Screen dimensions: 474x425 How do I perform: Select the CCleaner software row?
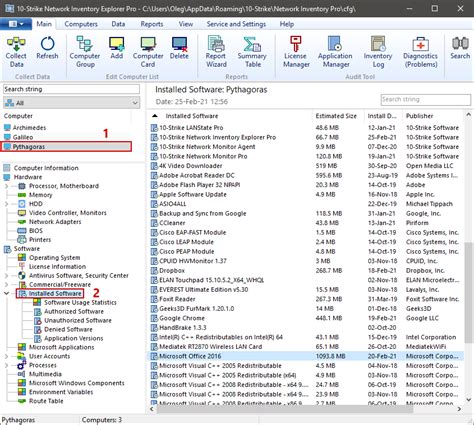(x=305, y=223)
